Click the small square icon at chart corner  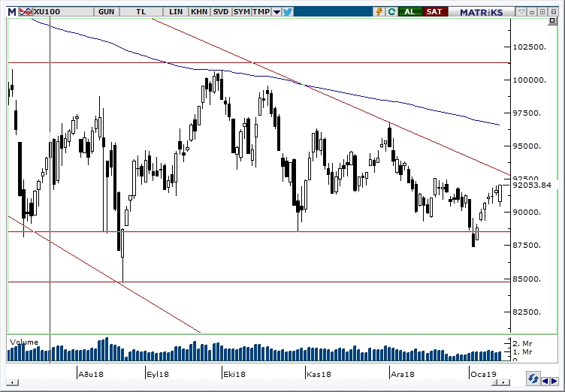click(552, 21)
